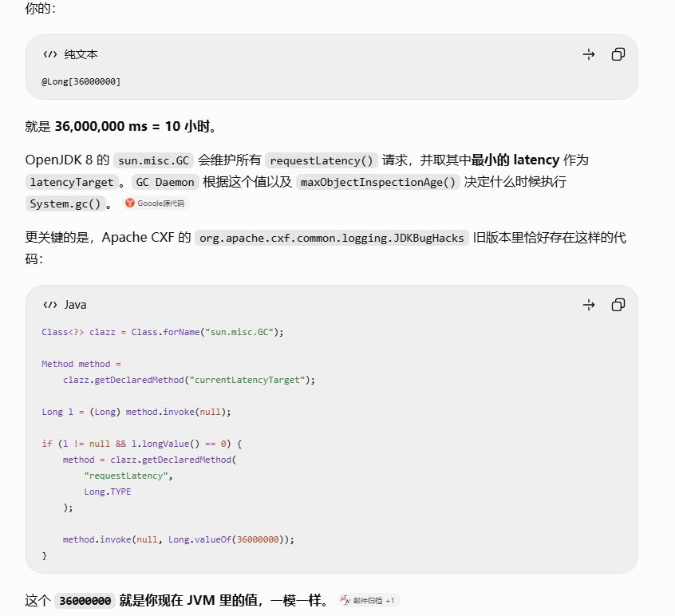Open the Google源代码 source citation

(156, 203)
